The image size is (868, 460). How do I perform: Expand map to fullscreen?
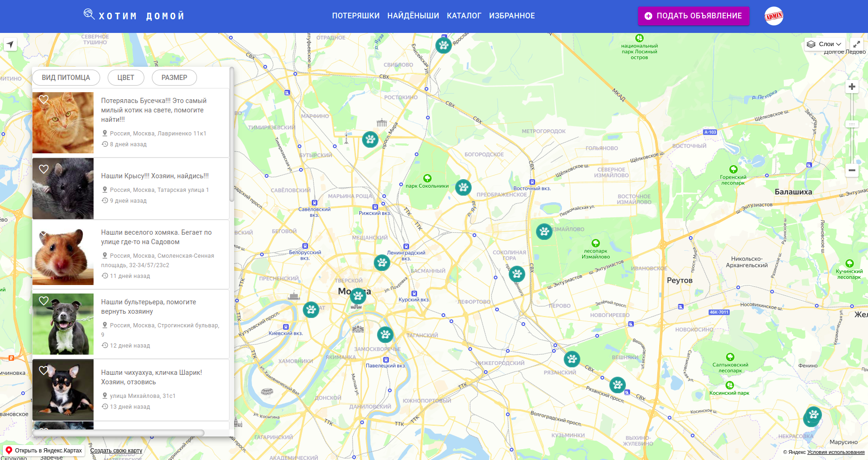coord(857,44)
